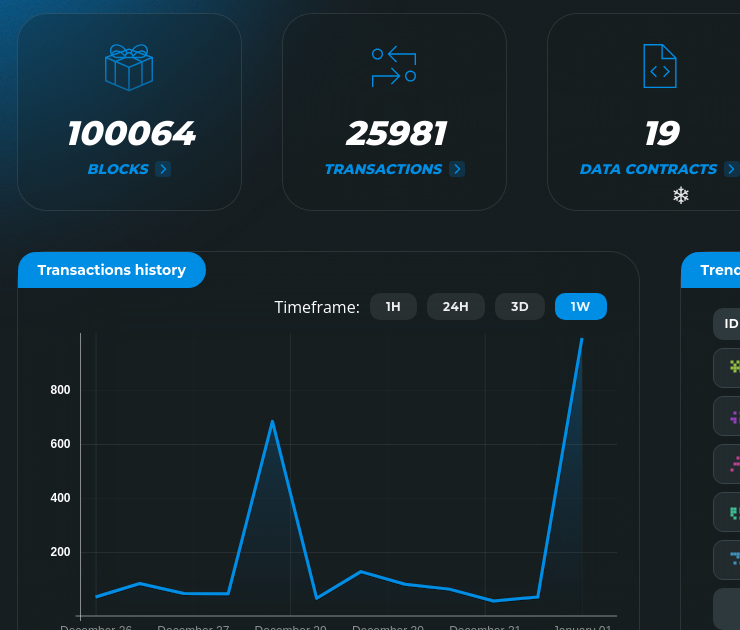Click the data contracts code file icon
Image resolution: width=740 pixels, height=630 pixels.
tap(660, 66)
